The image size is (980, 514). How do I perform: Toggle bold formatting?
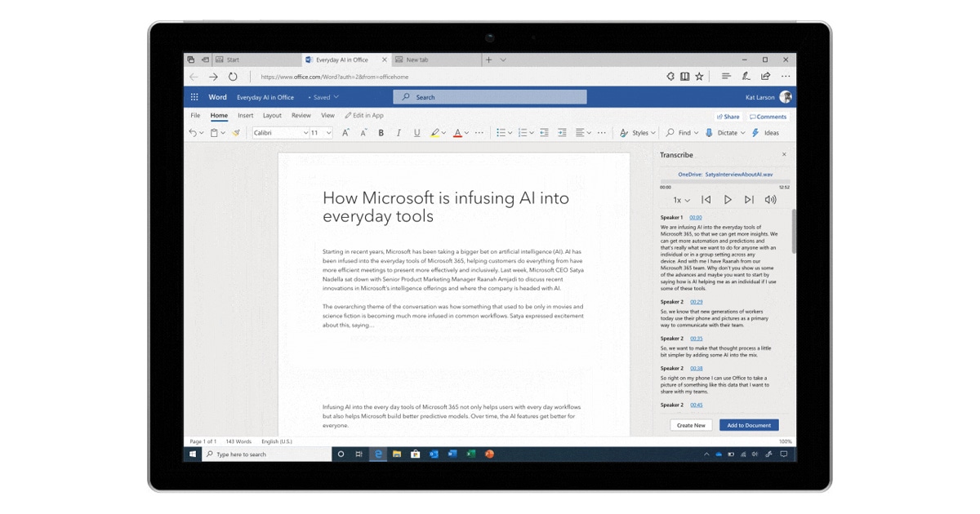pyautogui.click(x=381, y=132)
